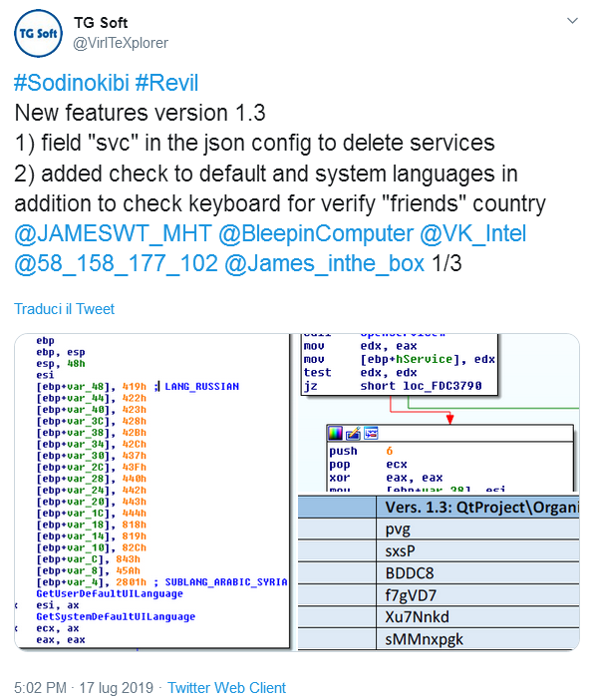Open the TG Soft profile avatar

click(x=38, y=34)
